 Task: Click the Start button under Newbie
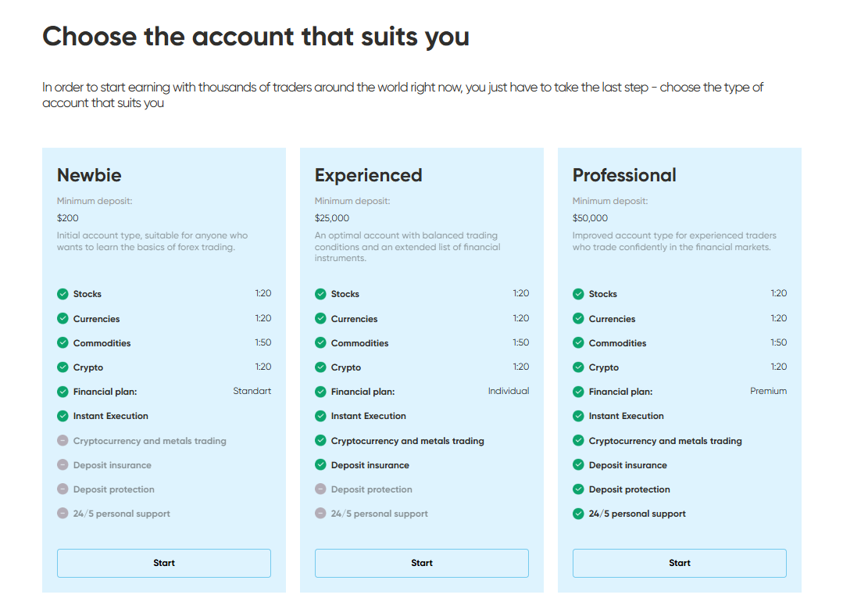[x=164, y=563]
